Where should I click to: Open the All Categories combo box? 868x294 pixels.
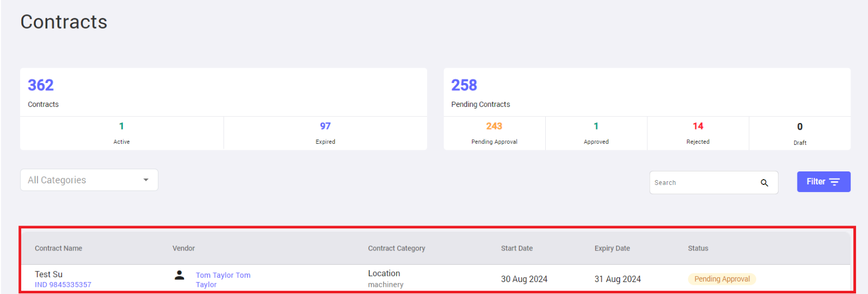tap(89, 180)
